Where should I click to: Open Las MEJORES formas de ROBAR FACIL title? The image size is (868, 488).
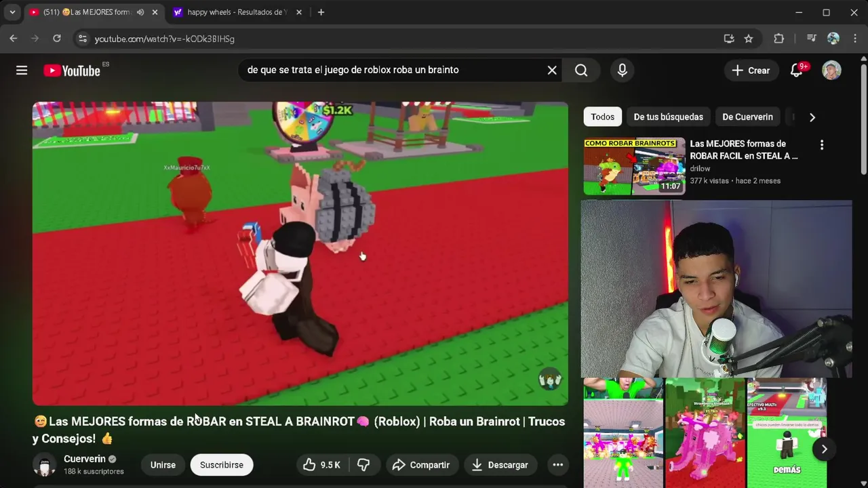coord(743,150)
